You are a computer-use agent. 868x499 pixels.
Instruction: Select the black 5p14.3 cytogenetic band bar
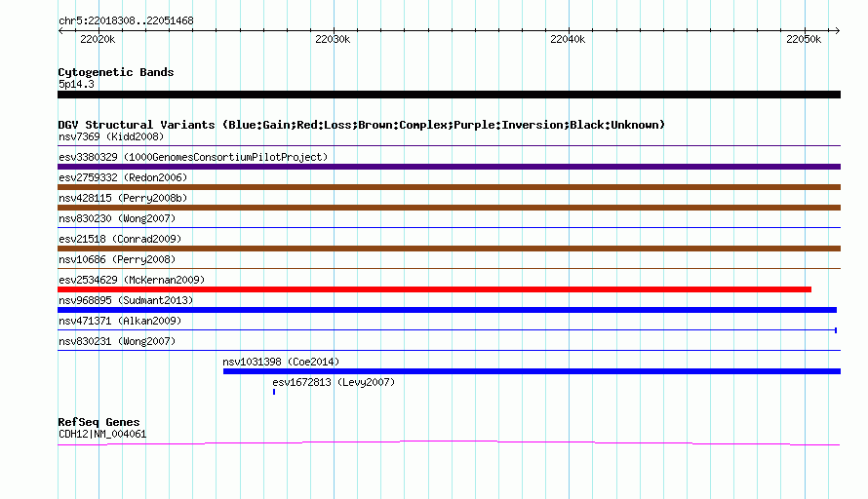449,95
